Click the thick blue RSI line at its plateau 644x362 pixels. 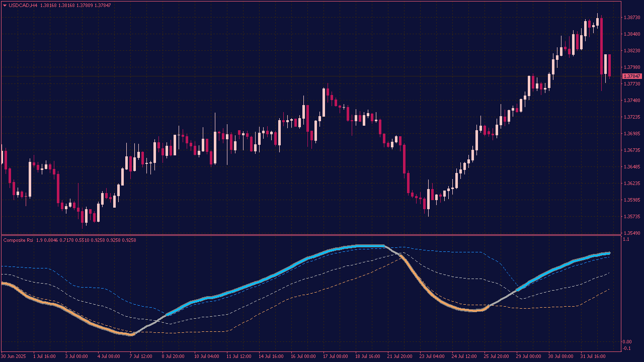(x=362, y=246)
